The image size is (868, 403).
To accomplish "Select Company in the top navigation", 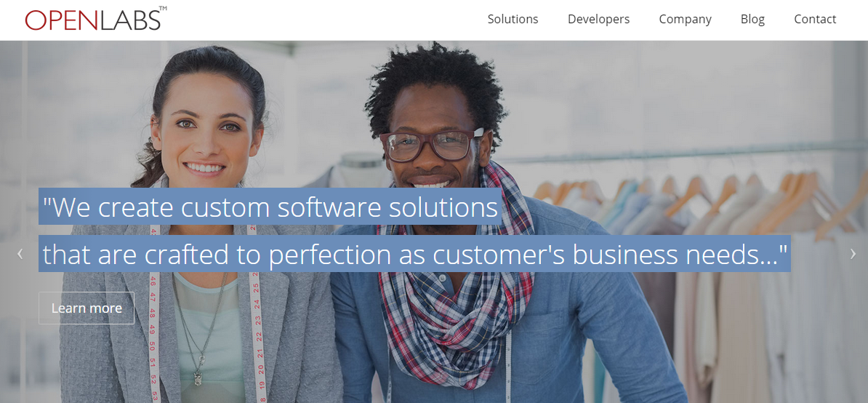I will point(685,19).
